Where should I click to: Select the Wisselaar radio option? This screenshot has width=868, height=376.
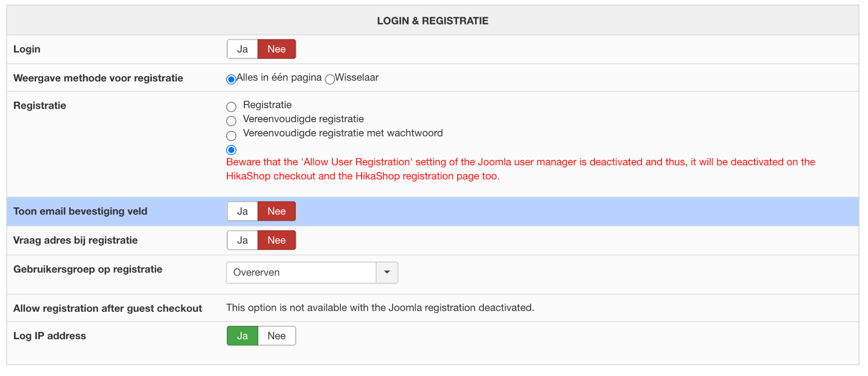tap(330, 80)
